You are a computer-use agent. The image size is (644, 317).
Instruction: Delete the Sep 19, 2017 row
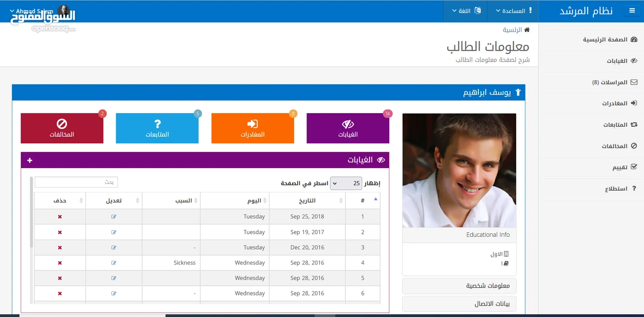[60, 232]
